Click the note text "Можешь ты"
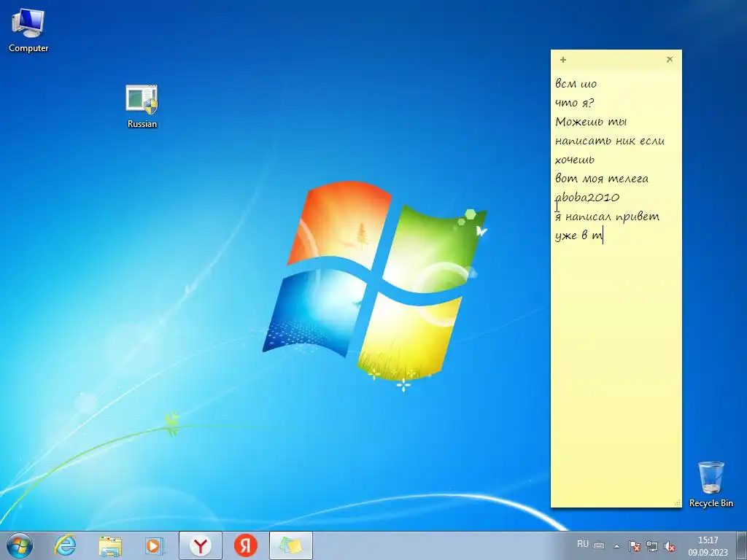This screenshot has height=560, width=747. coord(591,122)
